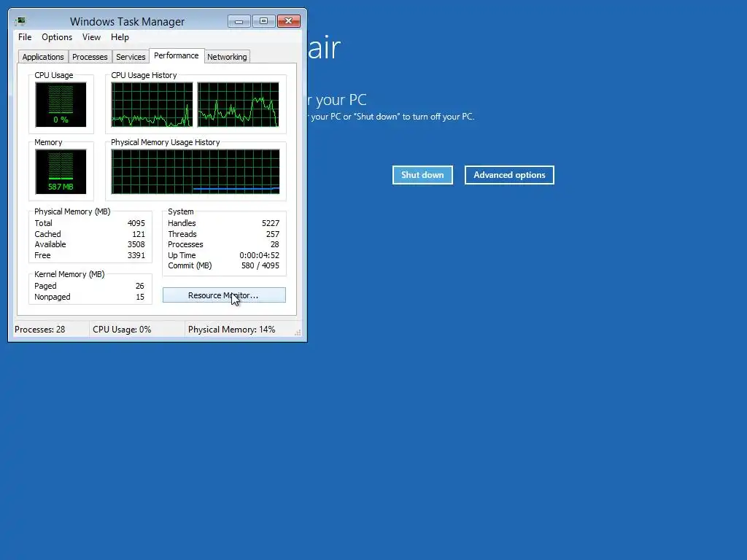Switch to the Processes tab
This screenshot has width=747, height=560.
[90, 57]
